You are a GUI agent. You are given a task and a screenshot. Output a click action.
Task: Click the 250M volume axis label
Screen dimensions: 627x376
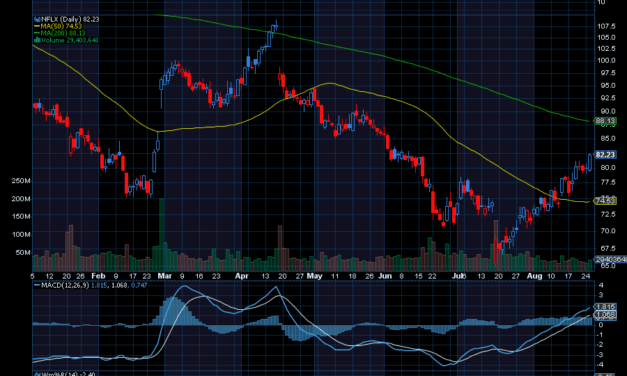pos(21,181)
